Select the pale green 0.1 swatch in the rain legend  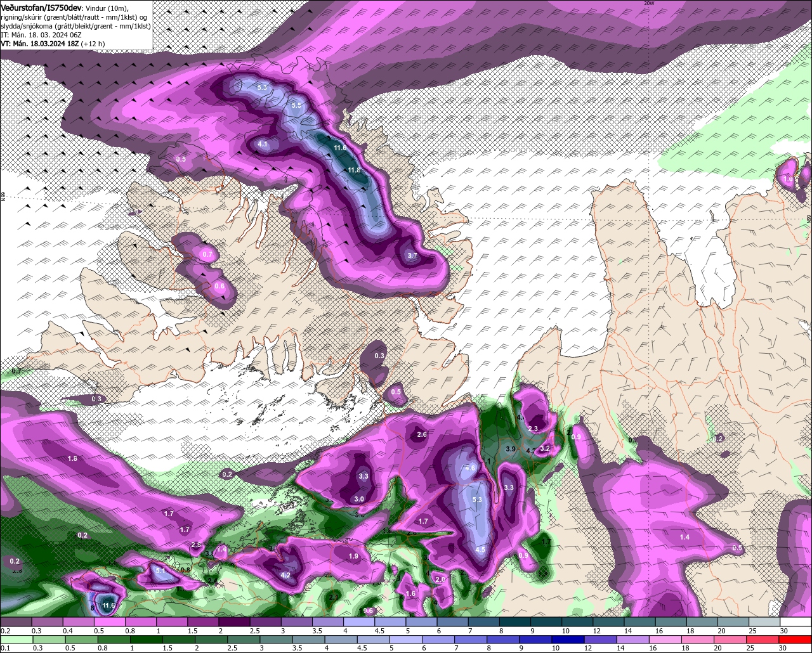pyautogui.click(x=16, y=639)
